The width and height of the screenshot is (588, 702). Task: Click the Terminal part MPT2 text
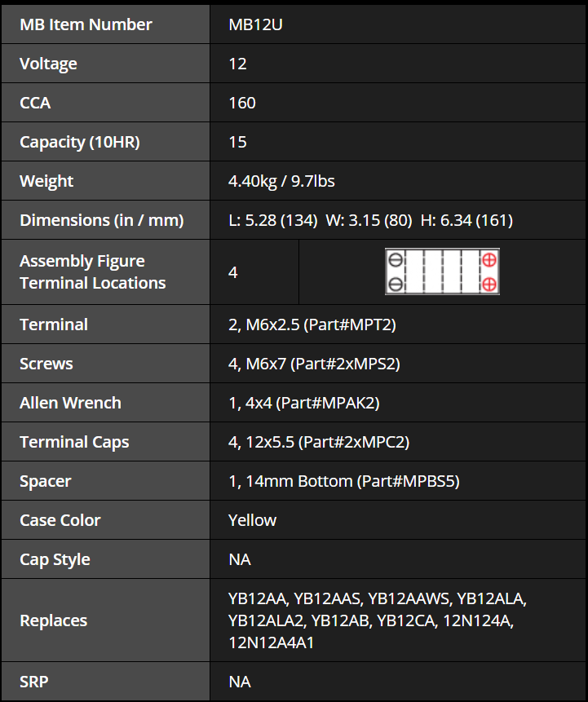point(349,325)
